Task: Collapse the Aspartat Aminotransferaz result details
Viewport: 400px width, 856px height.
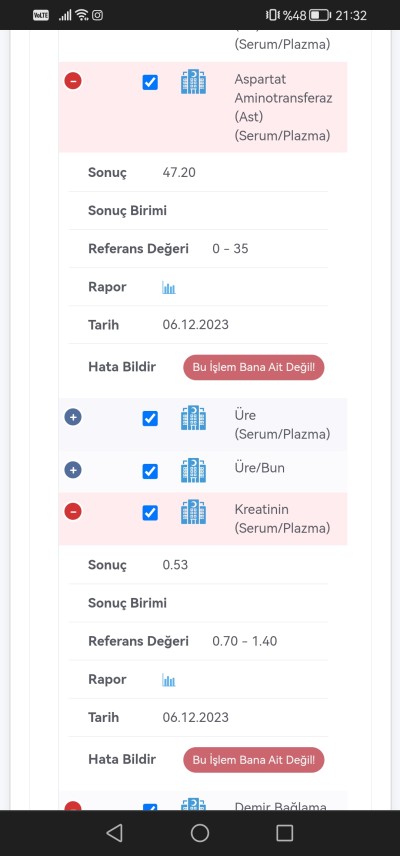Action: [73, 81]
